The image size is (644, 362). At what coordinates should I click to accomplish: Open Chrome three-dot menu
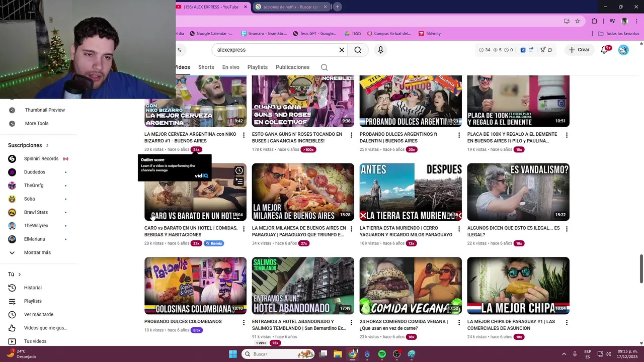pyautogui.click(x=636, y=21)
